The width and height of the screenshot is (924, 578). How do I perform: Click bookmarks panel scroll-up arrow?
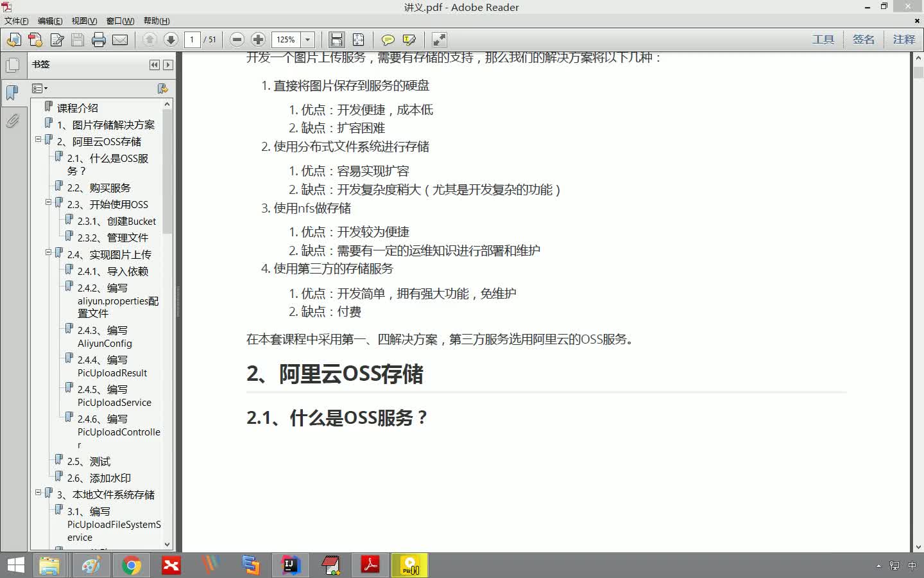pos(167,104)
